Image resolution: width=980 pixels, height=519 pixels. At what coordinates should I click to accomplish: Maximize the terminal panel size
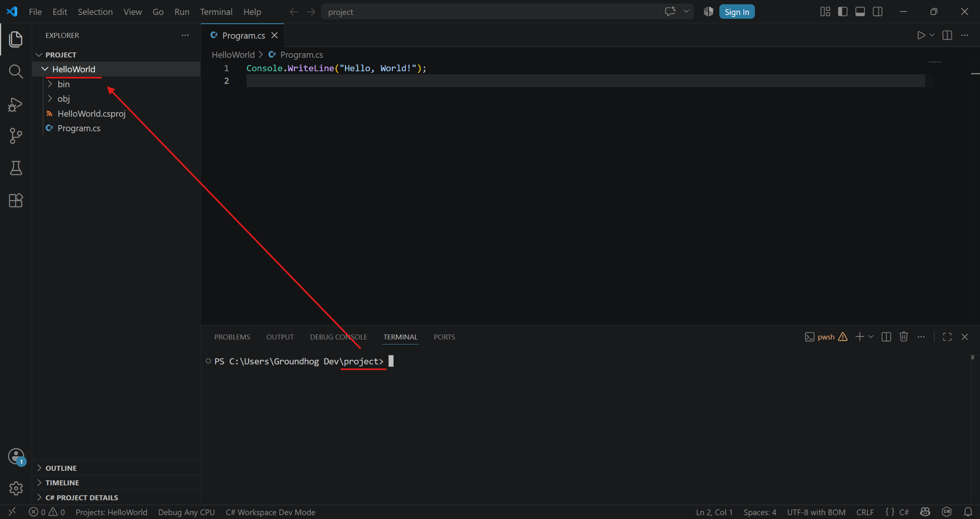pos(947,337)
